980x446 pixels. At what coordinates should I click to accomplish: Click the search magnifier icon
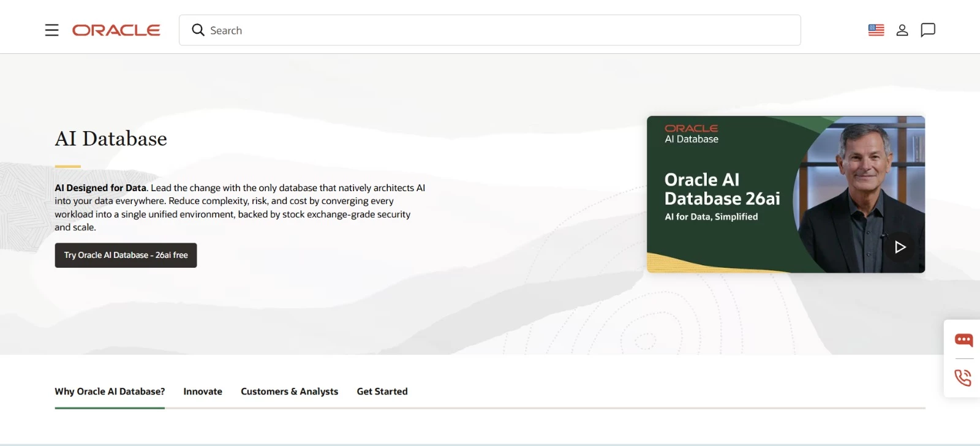198,30
